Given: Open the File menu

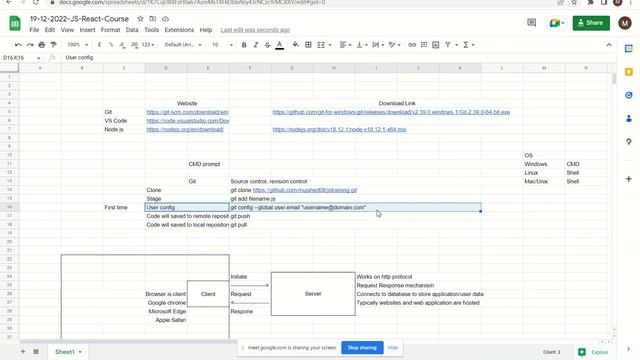Looking at the screenshot, I should [34, 30].
